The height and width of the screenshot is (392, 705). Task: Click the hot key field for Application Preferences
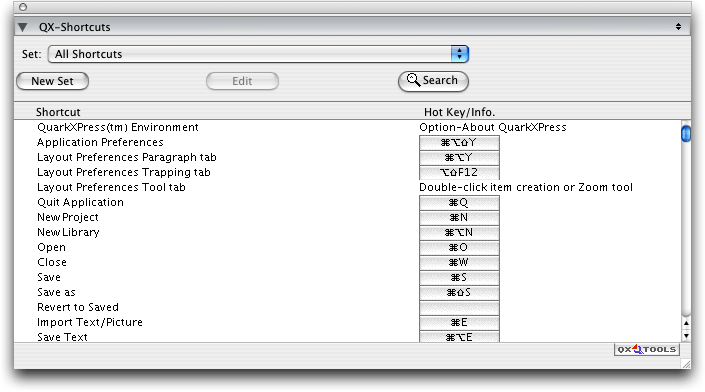pyautogui.click(x=459, y=143)
